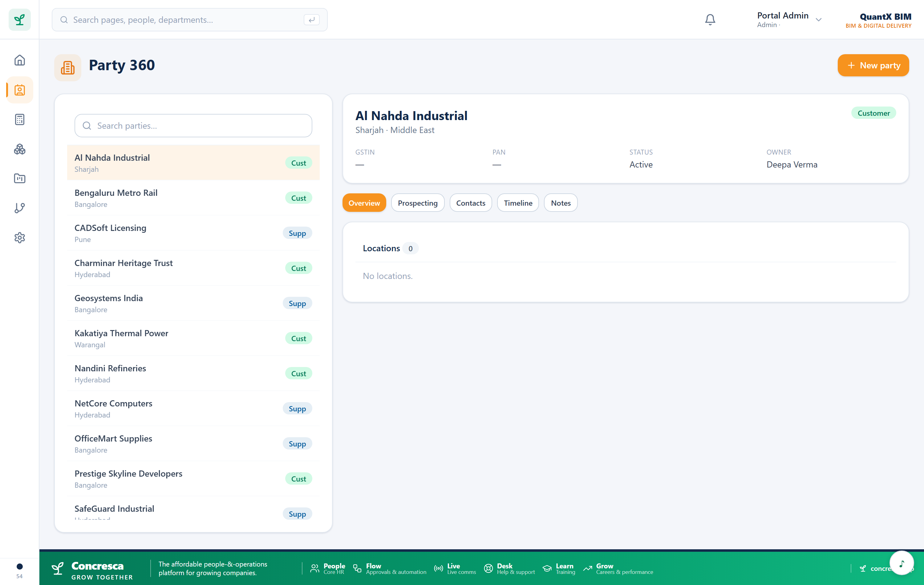
Task: Click the New party button
Action: coord(873,65)
